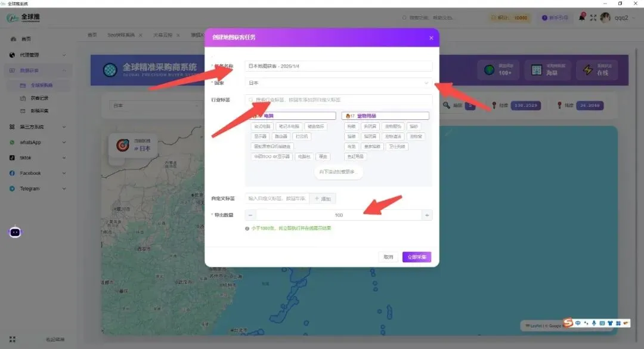Toggle fullscreen with the expand arrows icon
The width and height of the screenshot is (644, 349).
coord(593,18)
